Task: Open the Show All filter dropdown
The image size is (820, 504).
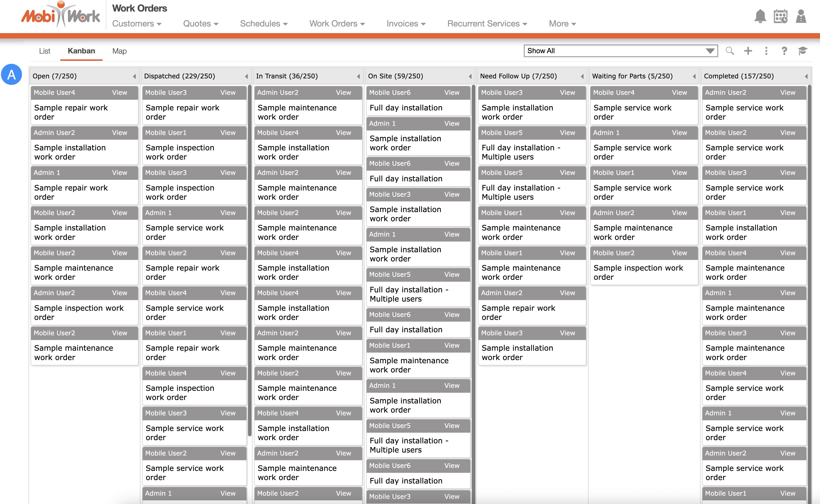Action: tap(621, 51)
